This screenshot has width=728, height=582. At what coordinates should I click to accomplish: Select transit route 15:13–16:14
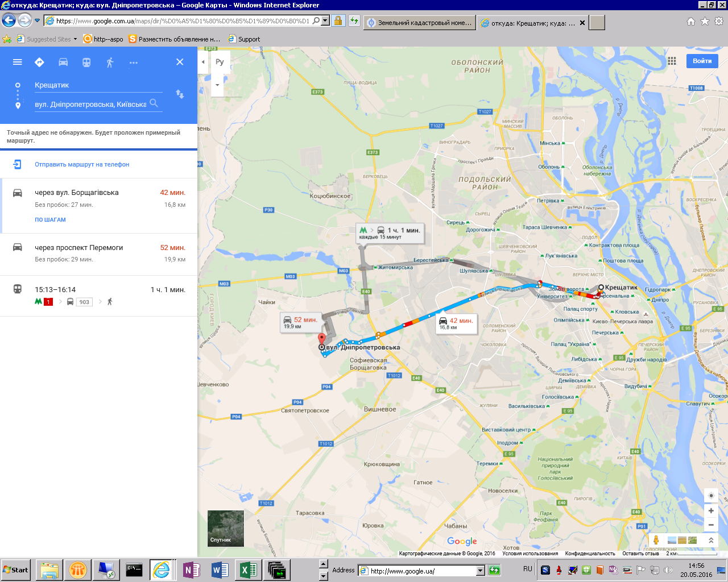[x=99, y=296]
